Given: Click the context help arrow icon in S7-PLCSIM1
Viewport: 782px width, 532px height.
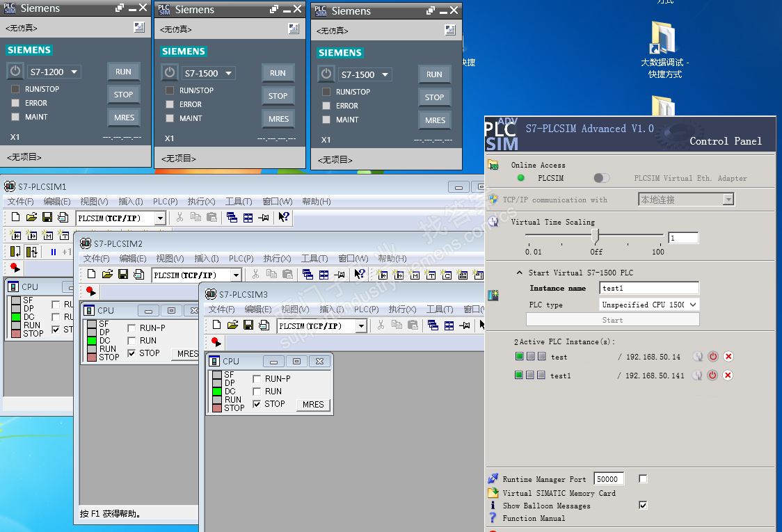Looking at the screenshot, I should pyautogui.click(x=283, y=217).
